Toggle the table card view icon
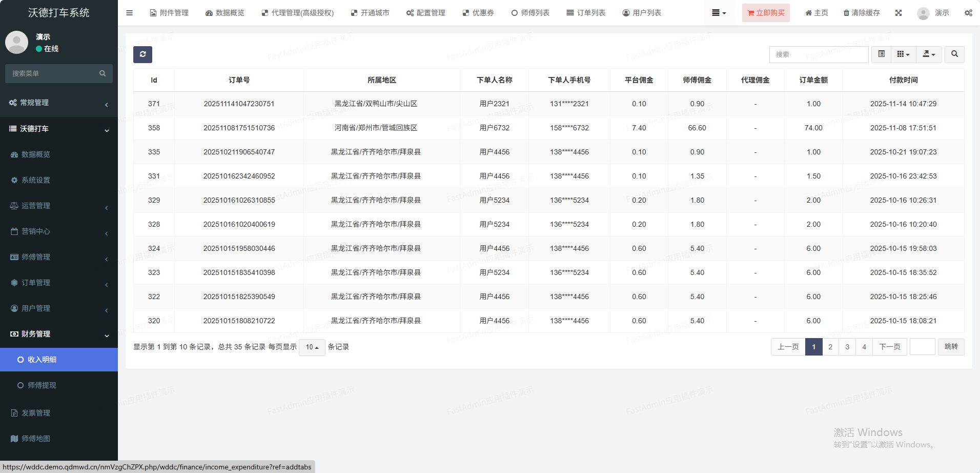 tap(881, 54)
